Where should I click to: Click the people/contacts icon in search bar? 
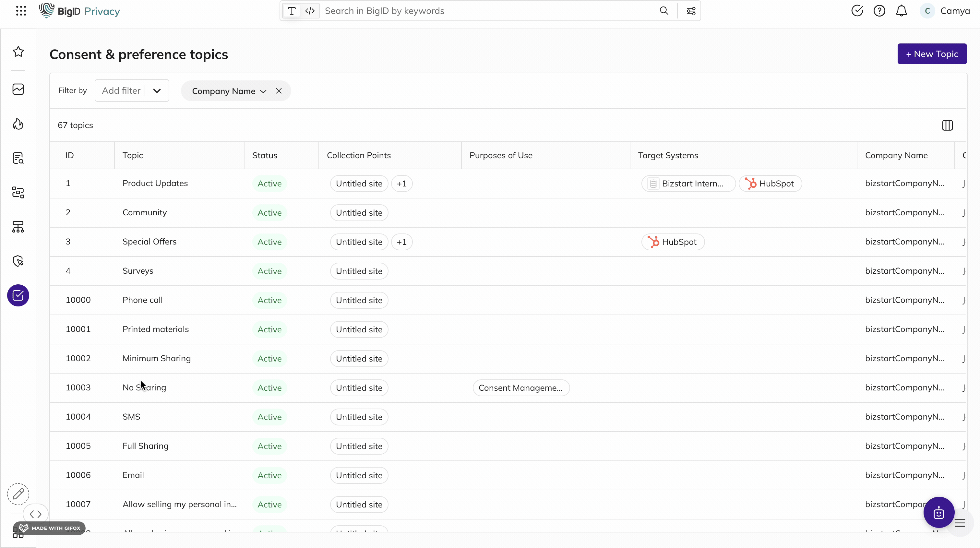tap(691, 11)
